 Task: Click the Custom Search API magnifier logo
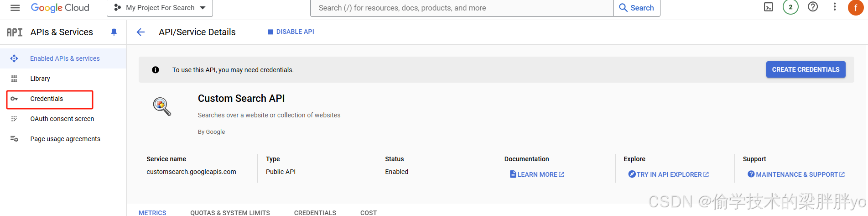point(162,106)
